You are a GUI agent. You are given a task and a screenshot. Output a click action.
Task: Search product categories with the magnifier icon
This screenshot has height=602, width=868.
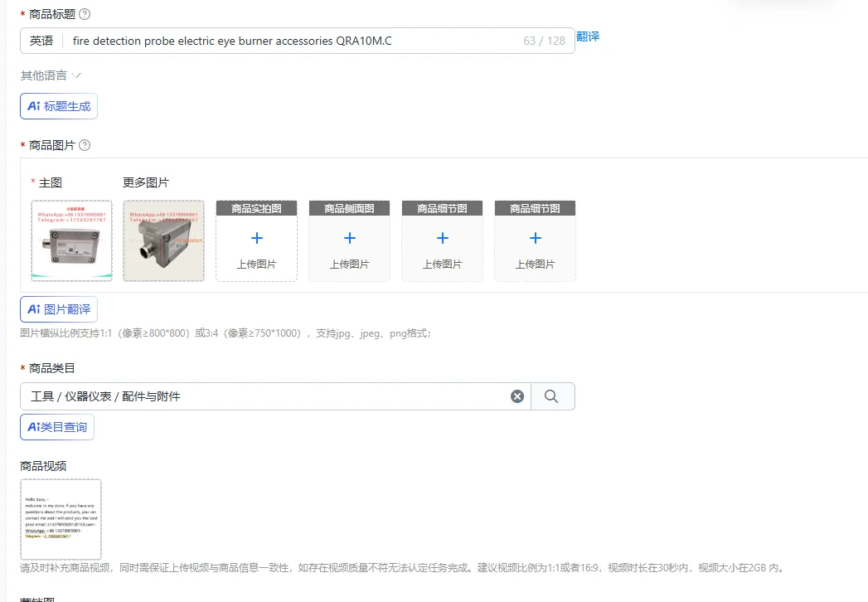click(551, 396)
